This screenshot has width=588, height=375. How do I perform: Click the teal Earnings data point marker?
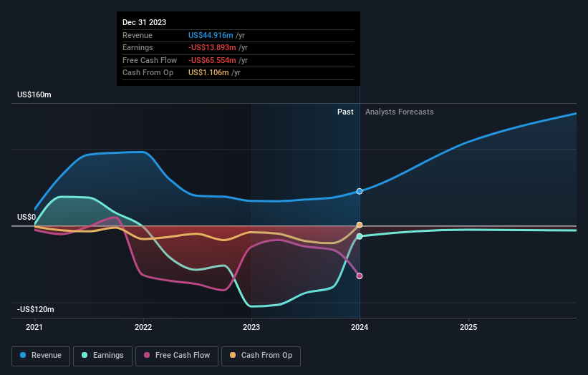pos(360,236)
